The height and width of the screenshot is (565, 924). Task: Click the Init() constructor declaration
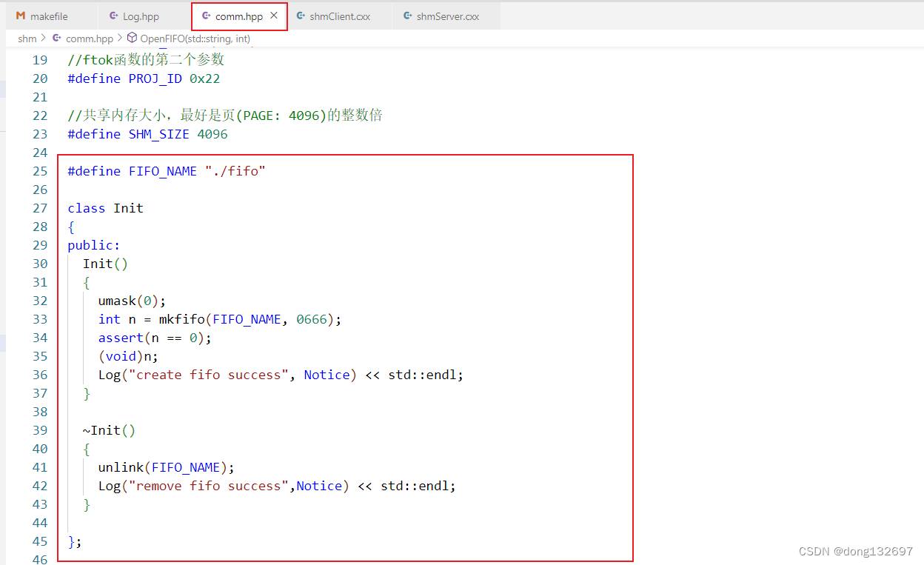pyautogui.click(x=106, y=264)
